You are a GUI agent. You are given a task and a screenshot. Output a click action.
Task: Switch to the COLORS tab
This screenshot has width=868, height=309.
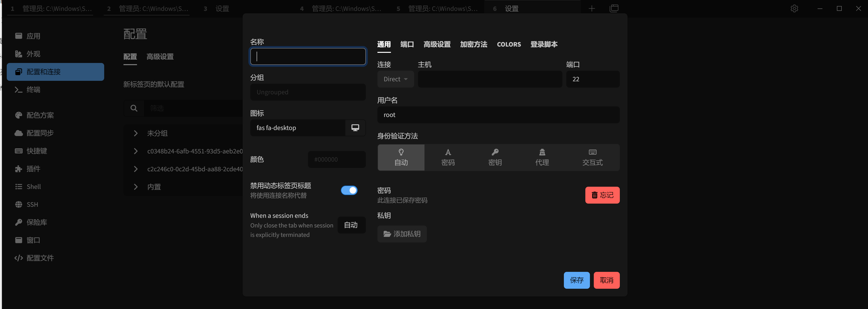point(509,44)
